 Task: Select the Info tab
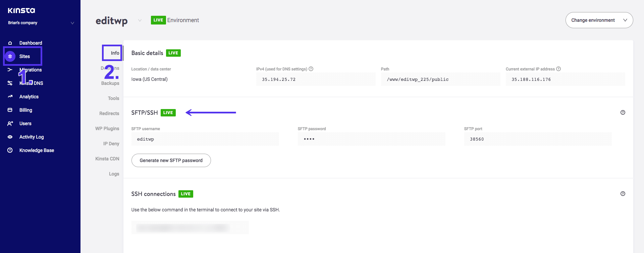115,53
